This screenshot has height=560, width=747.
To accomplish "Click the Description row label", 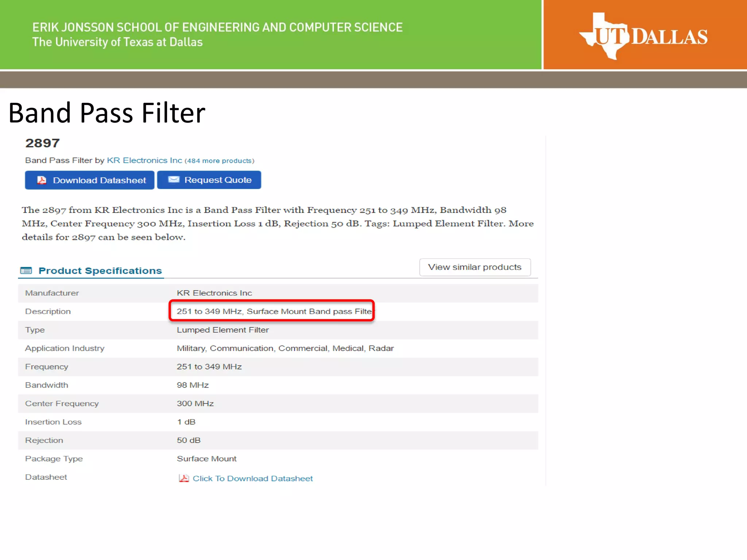I will (x=48, y=311).
